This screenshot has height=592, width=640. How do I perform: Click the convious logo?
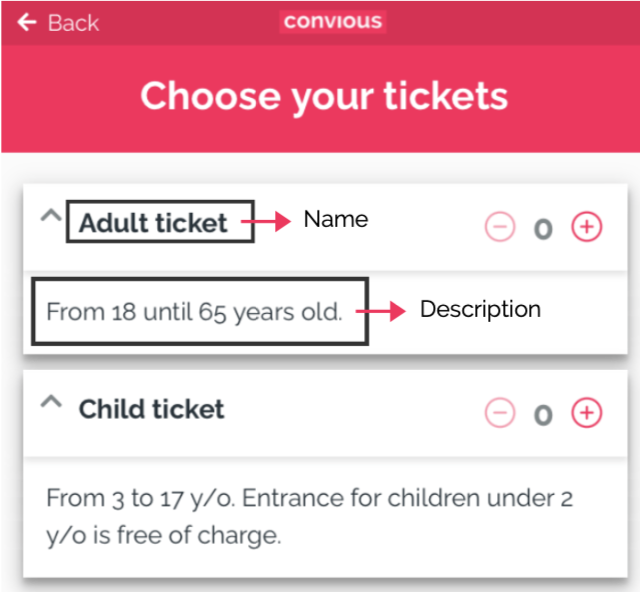(332, 21)
